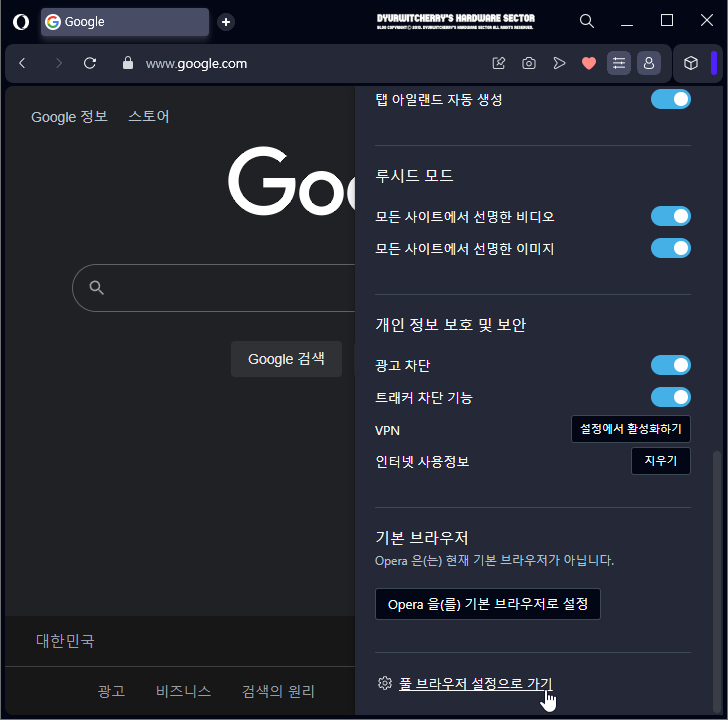Open Google 정보 link
The image size is (728, 720).
[x=69, y=117]
